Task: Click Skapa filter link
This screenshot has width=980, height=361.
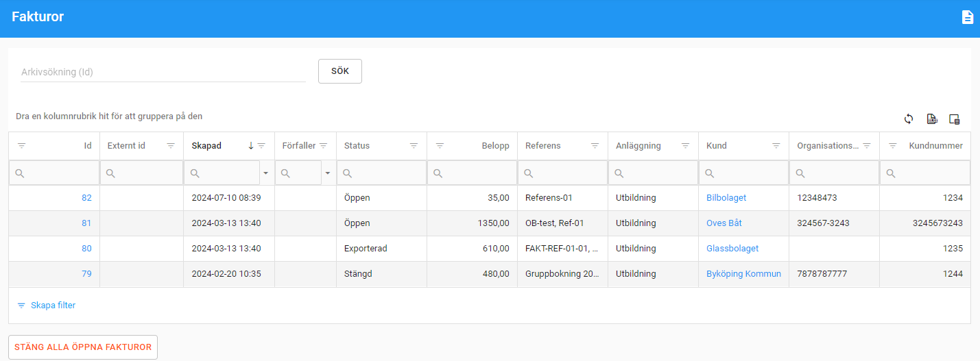Action: pos(53,306)
